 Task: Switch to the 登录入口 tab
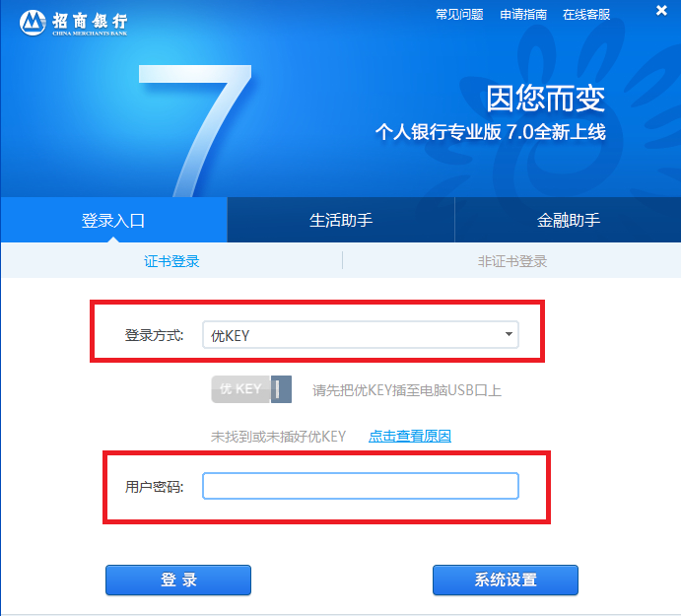click(113, 220)
